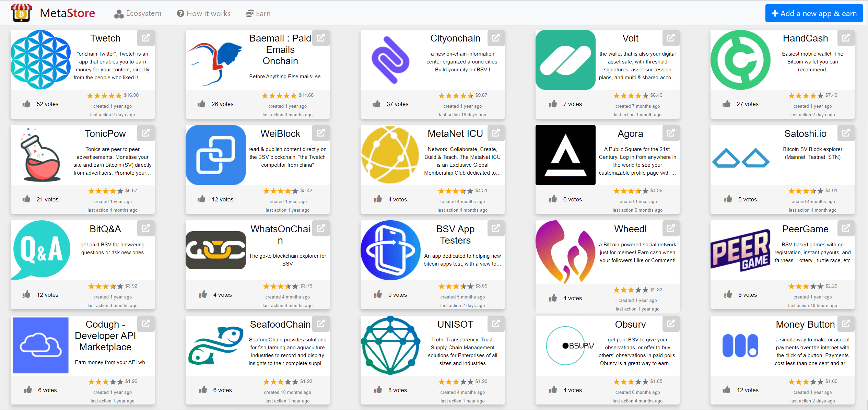Screen dimensions: 868x410
Task: Click the thumbs-up on UNISOT card
Action: pos(378,390)
